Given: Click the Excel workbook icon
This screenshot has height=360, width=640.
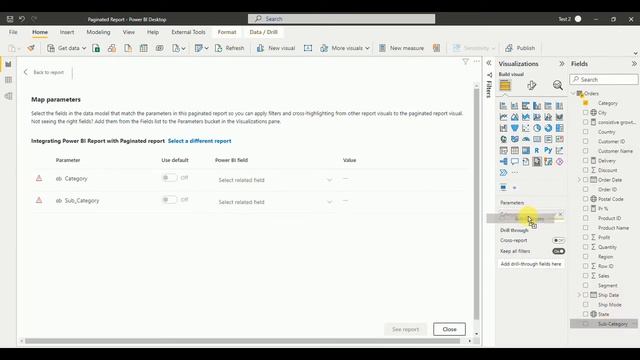Looking at the screenshot, I should pos(96,48).
